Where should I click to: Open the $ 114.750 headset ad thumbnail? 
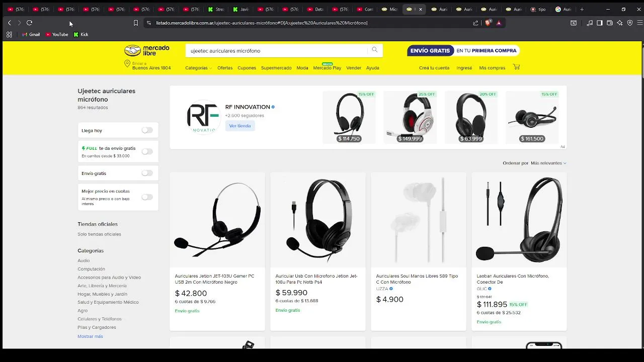(349, 117)
